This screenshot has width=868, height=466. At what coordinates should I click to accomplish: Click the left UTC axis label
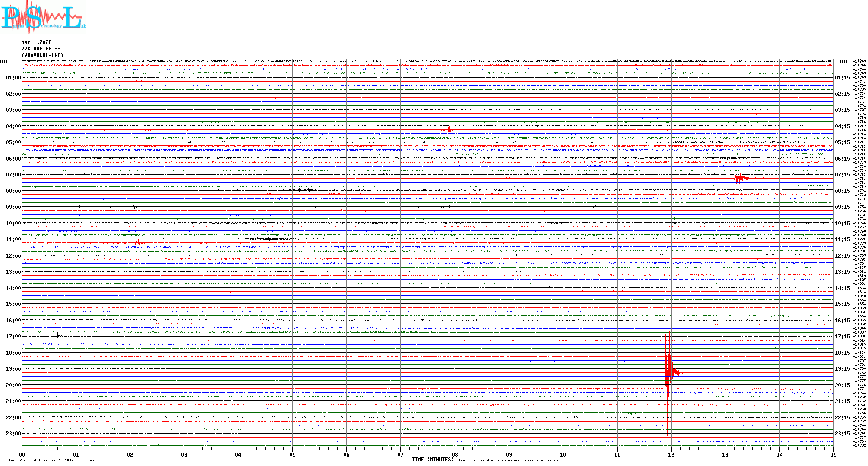(x=4, y=62)
